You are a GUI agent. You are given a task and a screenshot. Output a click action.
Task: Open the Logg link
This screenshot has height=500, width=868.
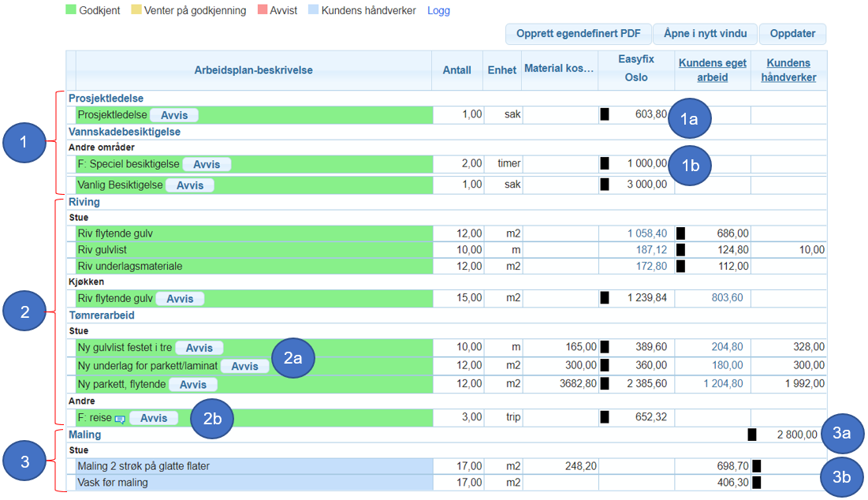(438, 11)
